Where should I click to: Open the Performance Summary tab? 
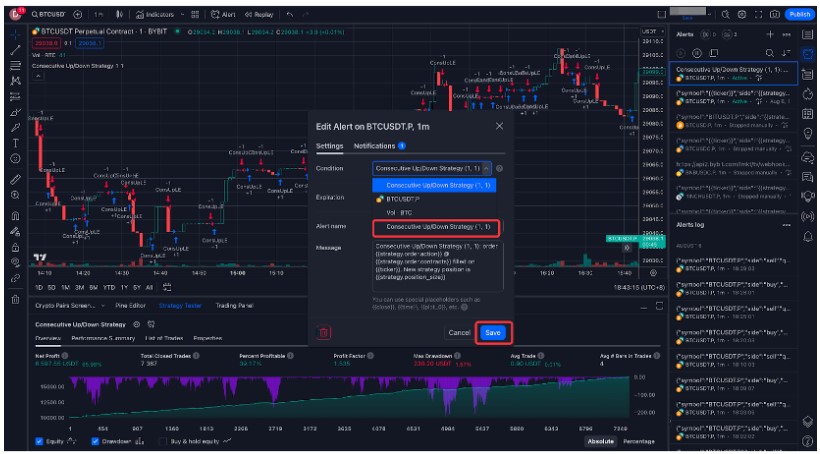click(103, 338)
